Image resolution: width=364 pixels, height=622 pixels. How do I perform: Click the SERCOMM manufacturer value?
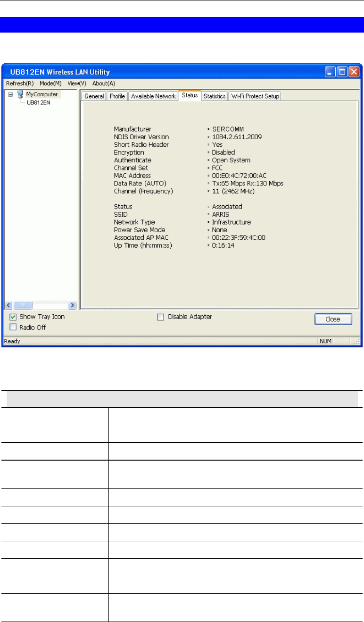[x=228, y=129]
